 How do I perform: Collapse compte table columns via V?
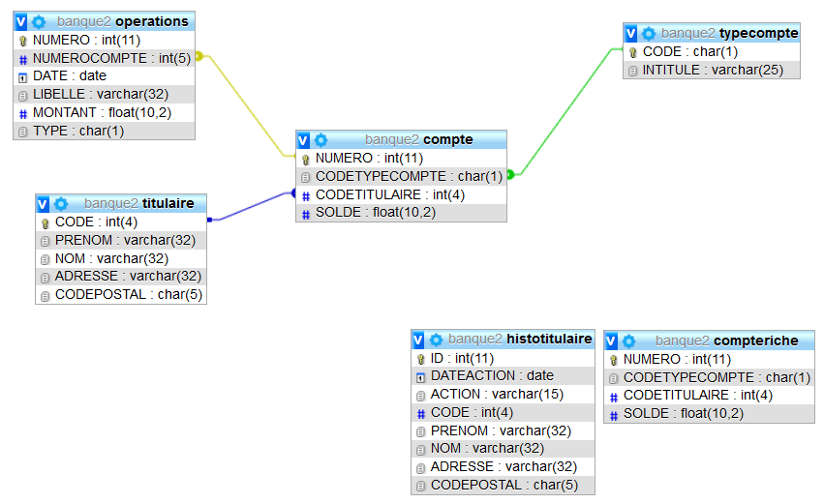point(304,139)
